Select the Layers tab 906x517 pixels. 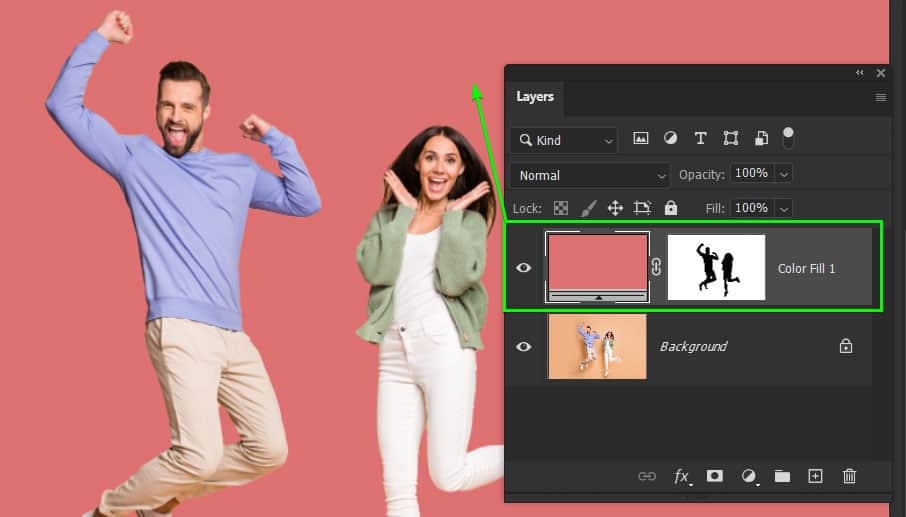pos(535,97)
